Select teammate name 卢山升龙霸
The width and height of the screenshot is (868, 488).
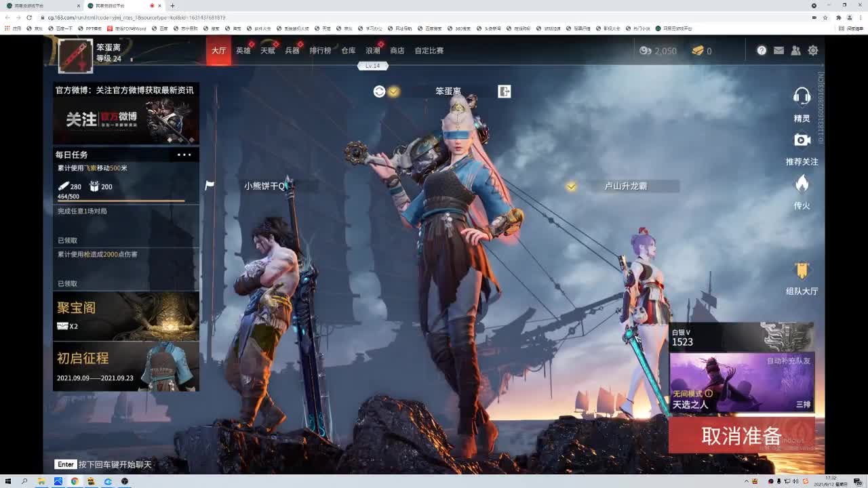(626, 186)
